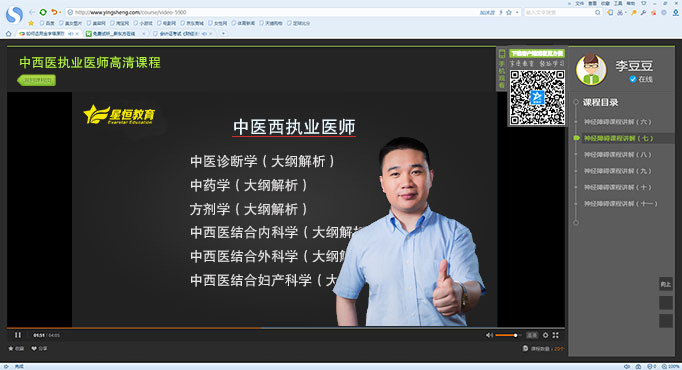Open the 工具 menu

(x=618, y=3)
